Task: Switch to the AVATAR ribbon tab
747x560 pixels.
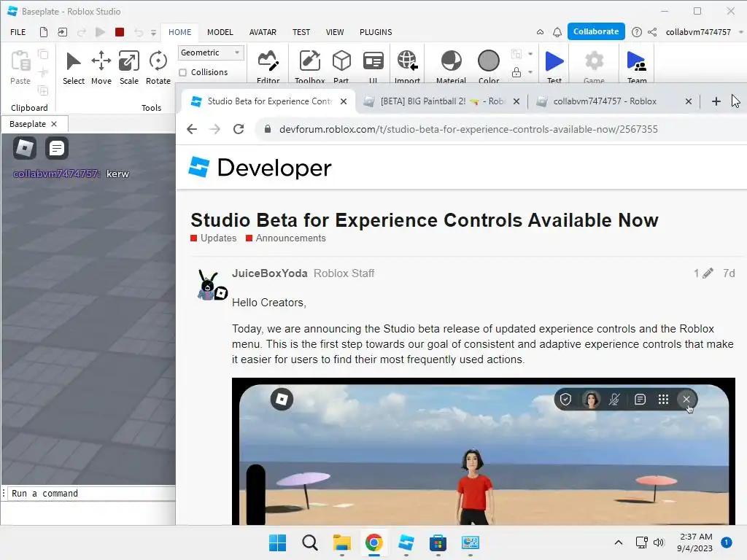Action: tap(263, 32)
